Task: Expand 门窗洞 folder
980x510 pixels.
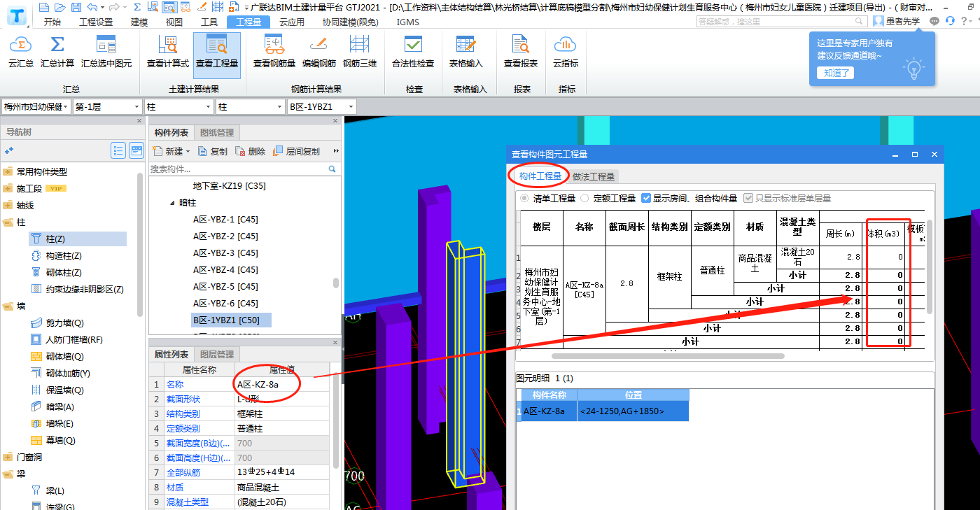Action: click(x=8, y=458)
